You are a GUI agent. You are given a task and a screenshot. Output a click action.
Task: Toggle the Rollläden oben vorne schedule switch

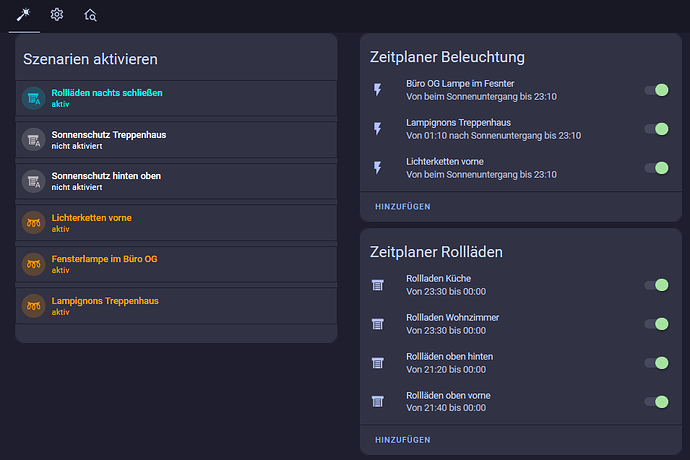[657, 401]
